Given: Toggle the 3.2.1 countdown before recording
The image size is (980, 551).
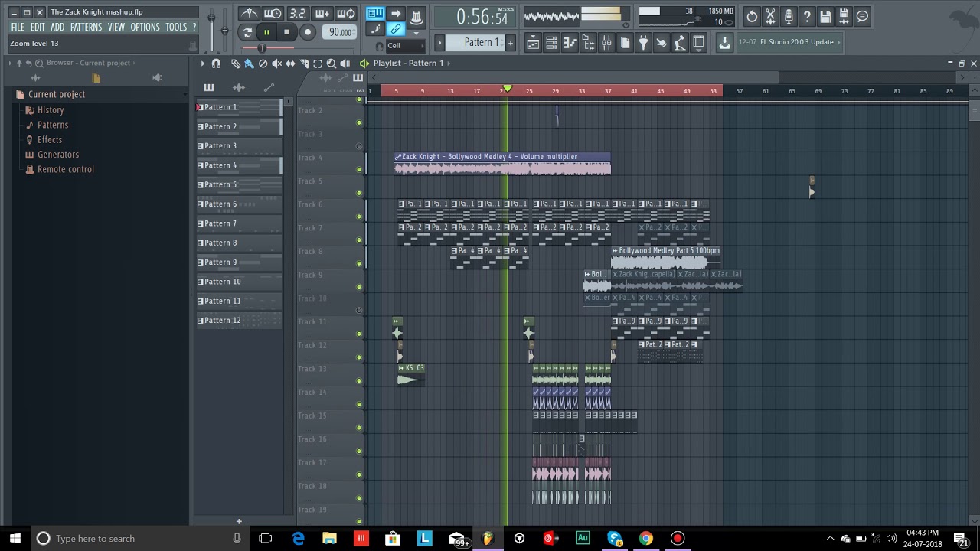Looking at the screenshot, I should click(x=298, y=14).
